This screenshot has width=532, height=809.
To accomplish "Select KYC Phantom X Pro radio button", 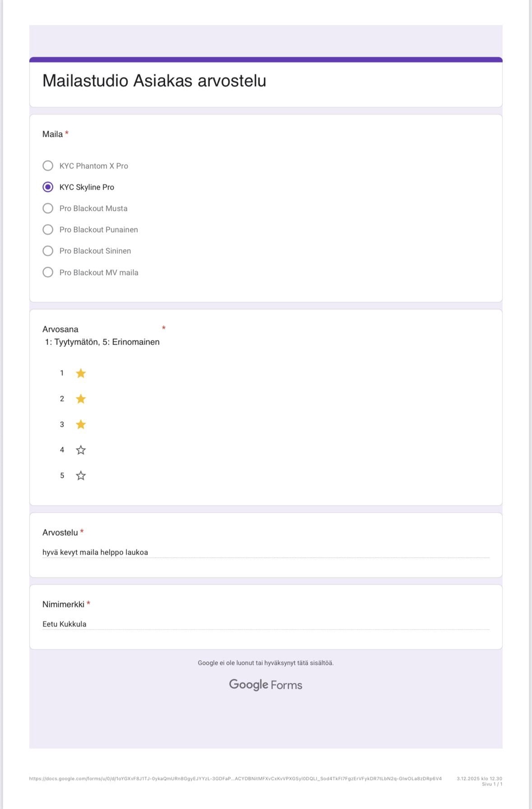I will point(48,166).
